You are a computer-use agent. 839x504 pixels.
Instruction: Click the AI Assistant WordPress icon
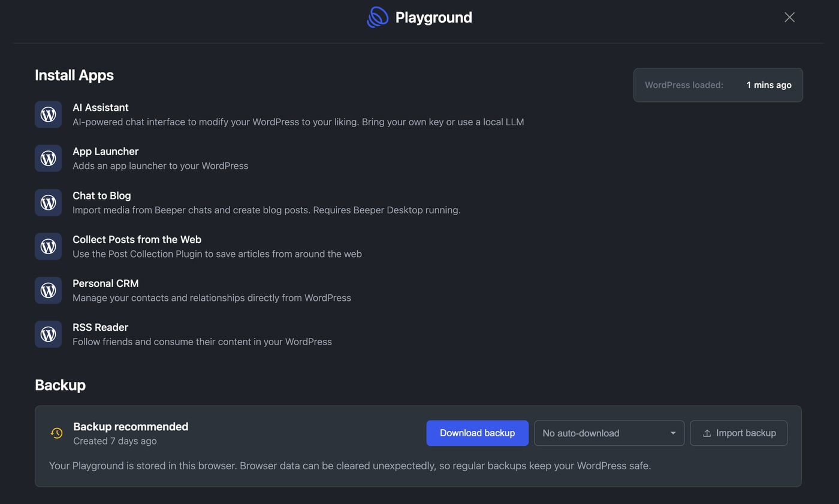point(48,114)
